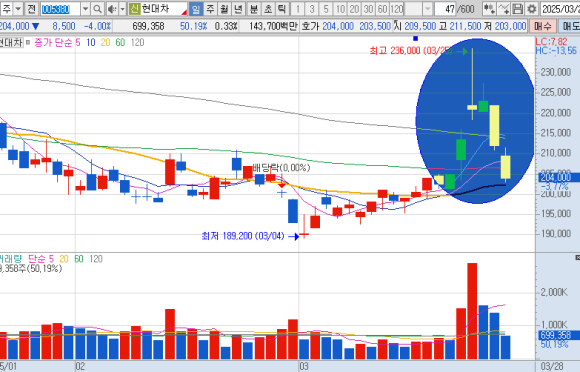
Task: Click the 현대차 stock name field
Action: (158, 9)
